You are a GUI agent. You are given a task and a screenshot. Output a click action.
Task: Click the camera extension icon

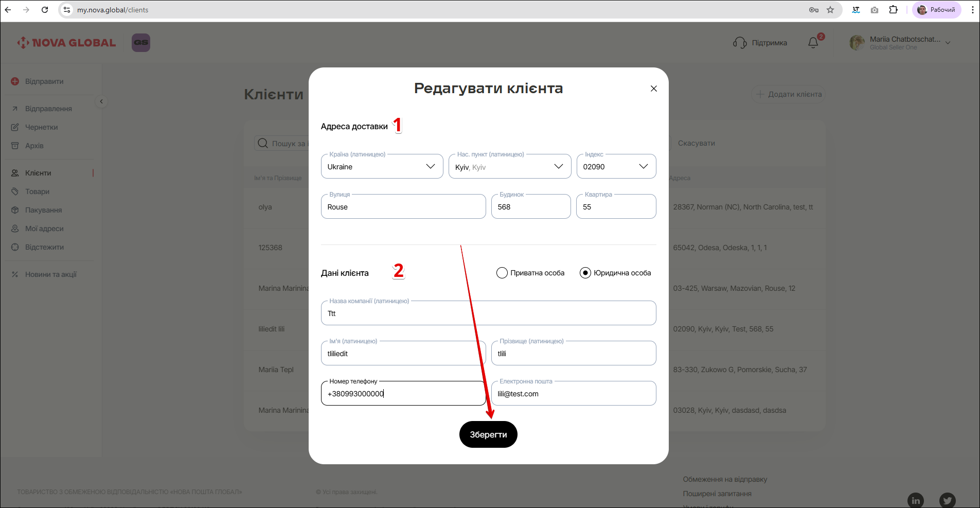[875, 10]
